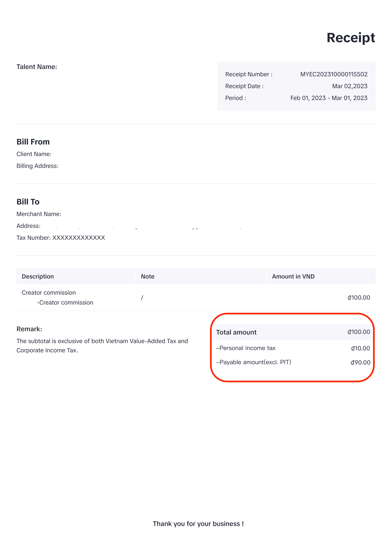This screenshot has width=392, height=555.
Task: Click the Client Name label
Action: [34, 154]
